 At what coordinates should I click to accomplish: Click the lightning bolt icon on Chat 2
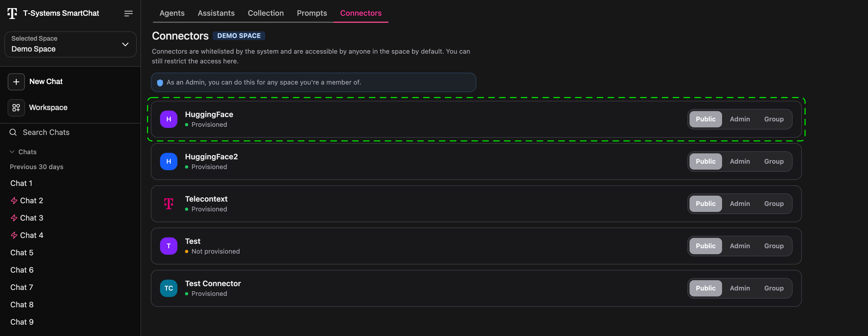[14, 201]
